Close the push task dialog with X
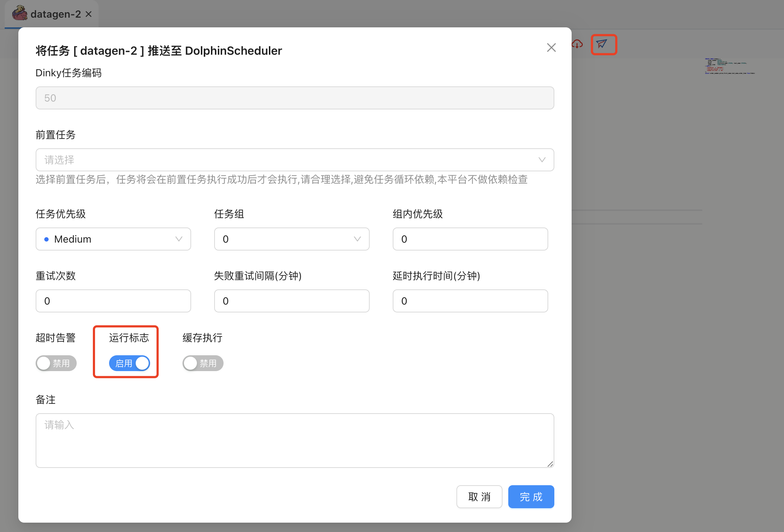Viewport: 784px width, 532px height. (x=551, y=48)
